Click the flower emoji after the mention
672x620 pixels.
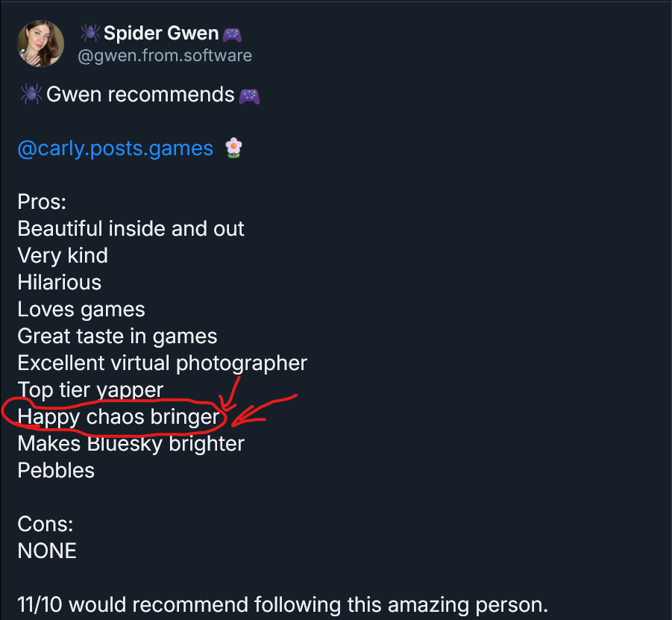(233, 148)
